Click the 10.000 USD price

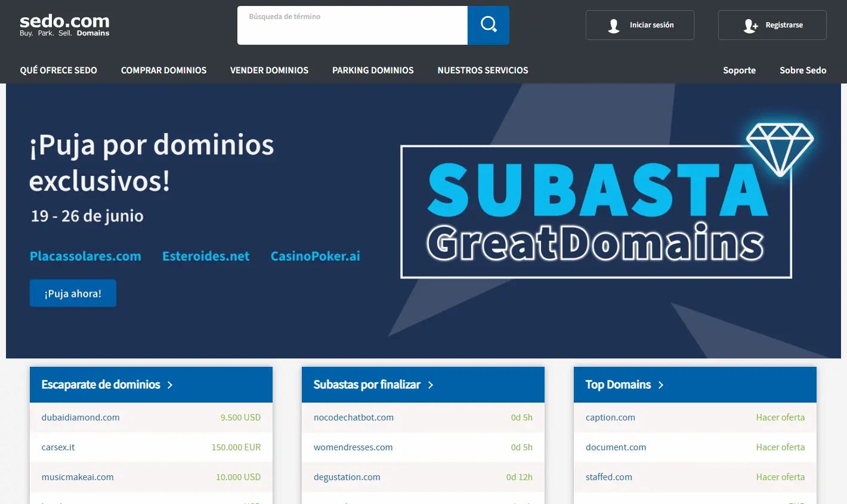[x=238, y=477]
